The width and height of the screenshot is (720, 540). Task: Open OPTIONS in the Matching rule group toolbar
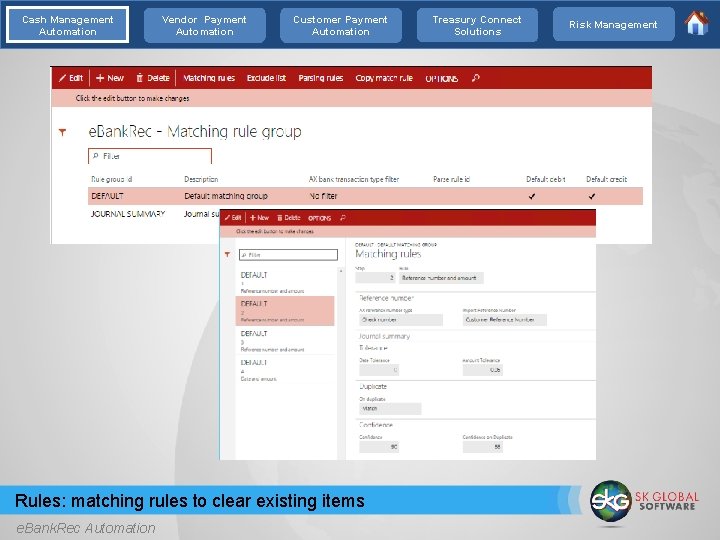point(441,79)
